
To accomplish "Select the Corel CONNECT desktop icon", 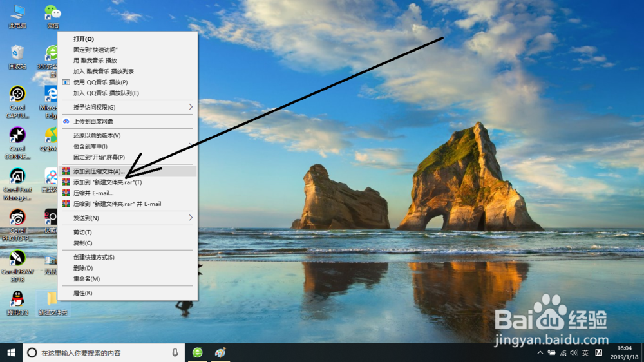I will click(x=17, y=143).
